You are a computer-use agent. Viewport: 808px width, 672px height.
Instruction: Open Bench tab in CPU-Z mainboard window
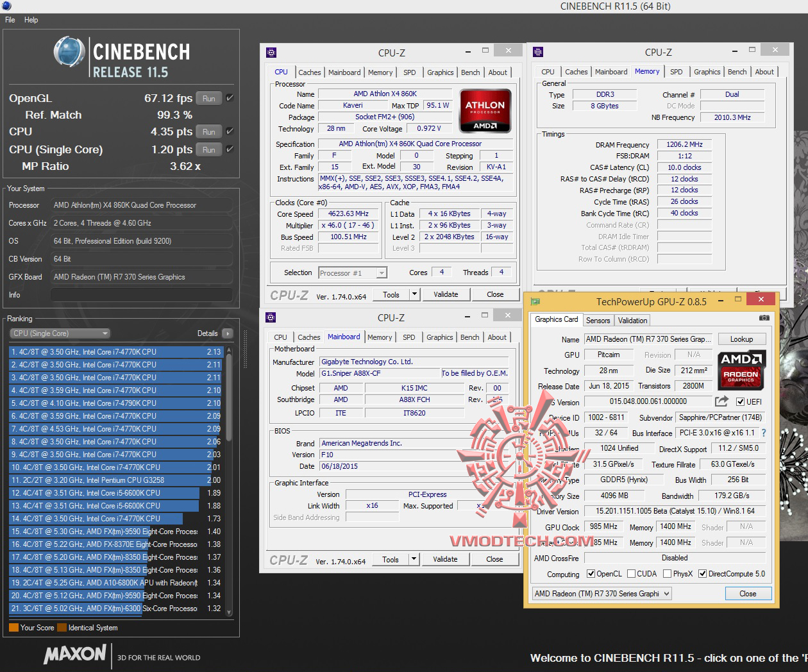tap(470, 337)
